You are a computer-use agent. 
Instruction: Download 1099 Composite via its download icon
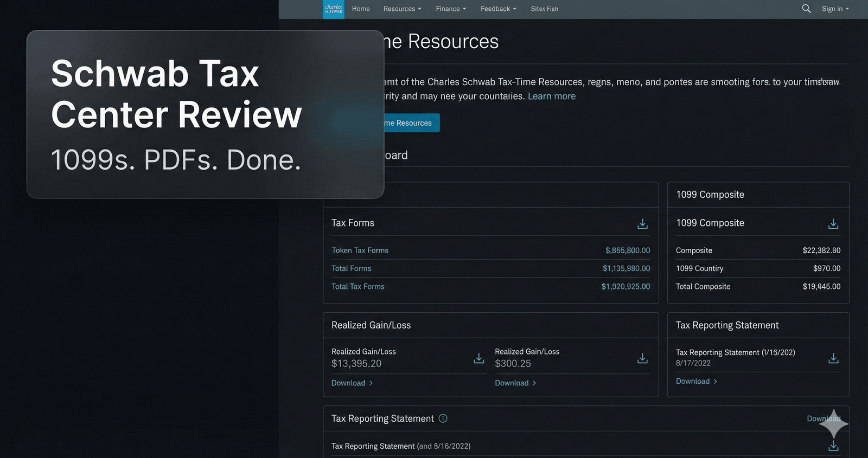[833, 224]
